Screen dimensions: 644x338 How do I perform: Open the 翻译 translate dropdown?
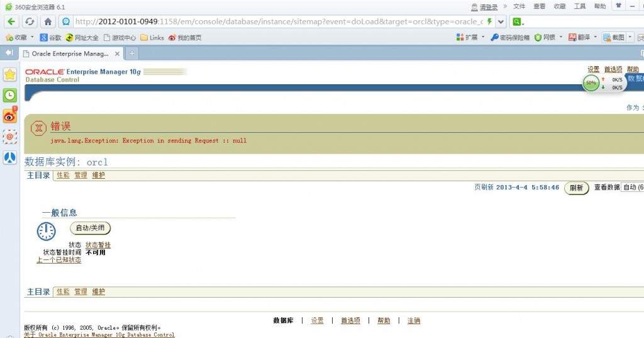tap(583, 37)
